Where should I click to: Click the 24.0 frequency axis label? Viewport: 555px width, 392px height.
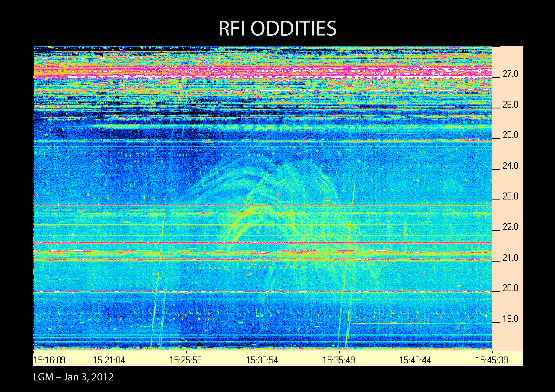[510, 166]
